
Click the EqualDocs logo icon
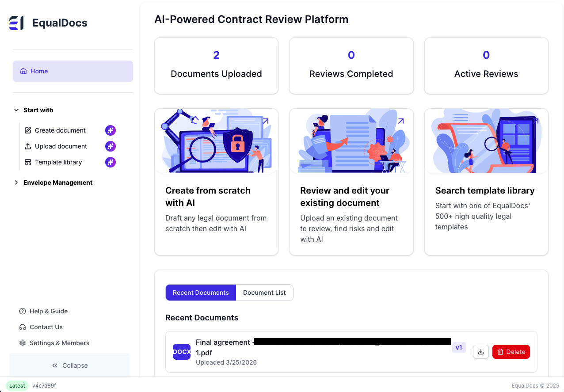click(x=15, y=23)
